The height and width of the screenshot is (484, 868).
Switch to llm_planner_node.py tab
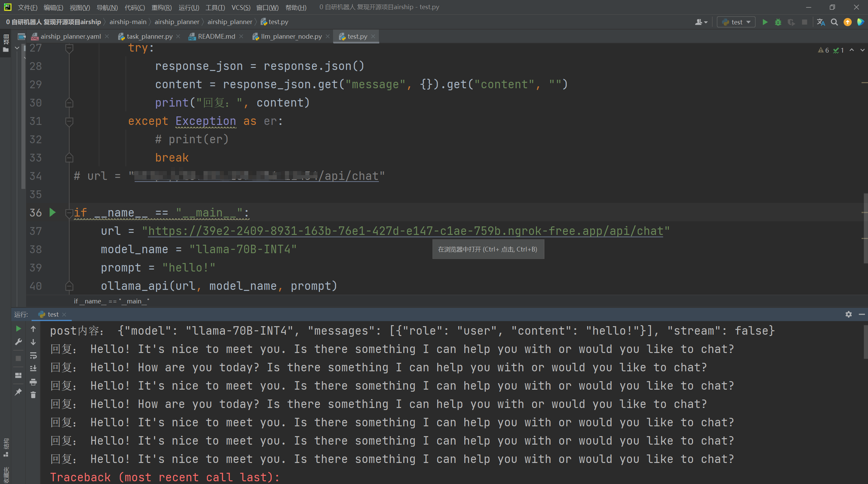click(291, 36)
